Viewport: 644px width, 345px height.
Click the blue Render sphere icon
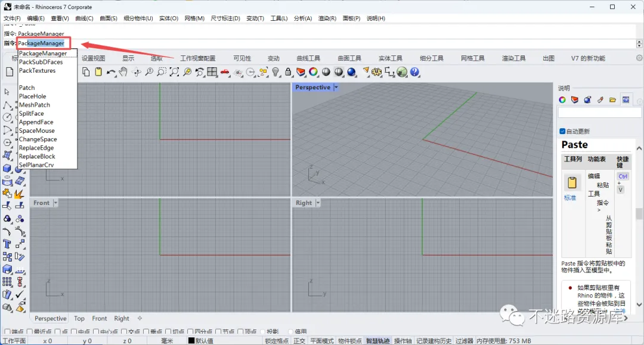(x=351, y=72)
